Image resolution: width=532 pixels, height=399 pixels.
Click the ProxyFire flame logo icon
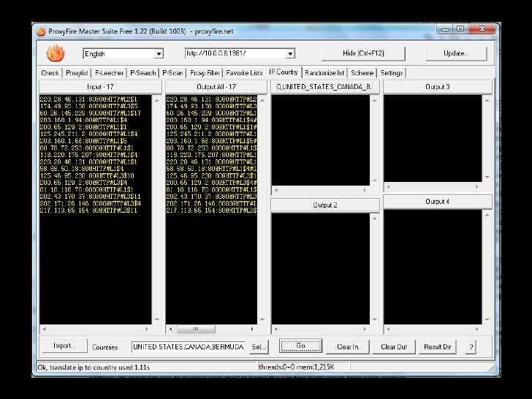(x=56, y=53)
